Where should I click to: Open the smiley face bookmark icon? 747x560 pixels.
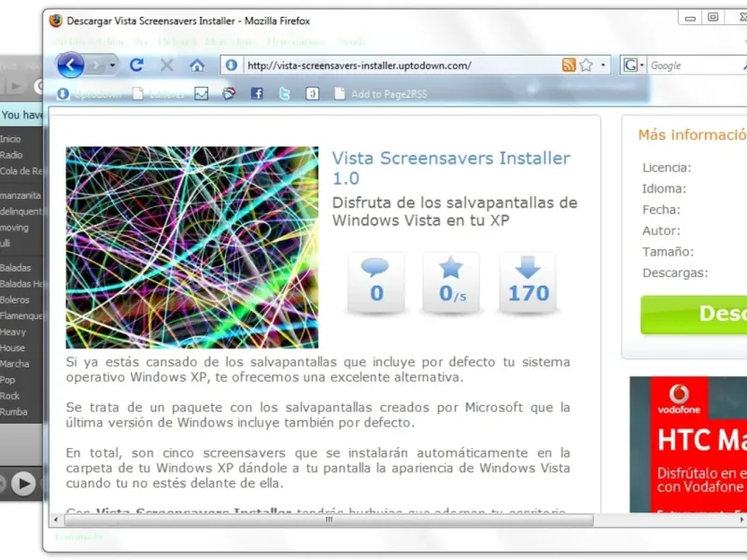[312, 94]
